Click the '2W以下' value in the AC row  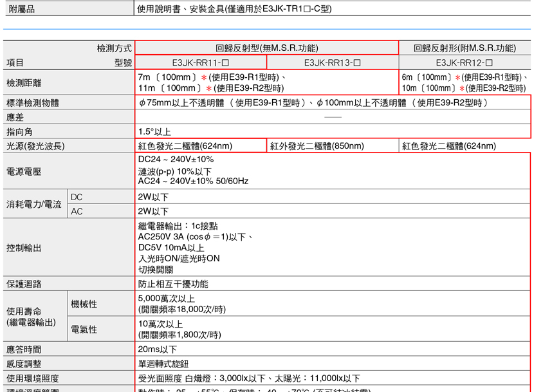[153, 211]
